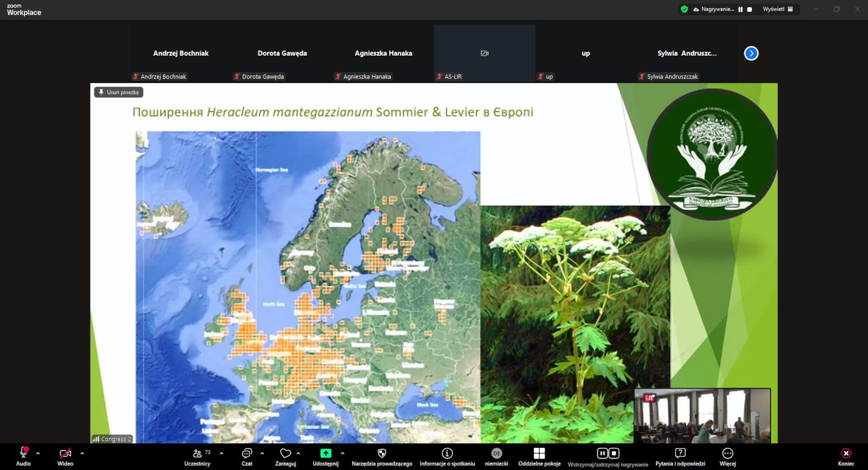Expand the Uczestnicy options arrow

221,453
